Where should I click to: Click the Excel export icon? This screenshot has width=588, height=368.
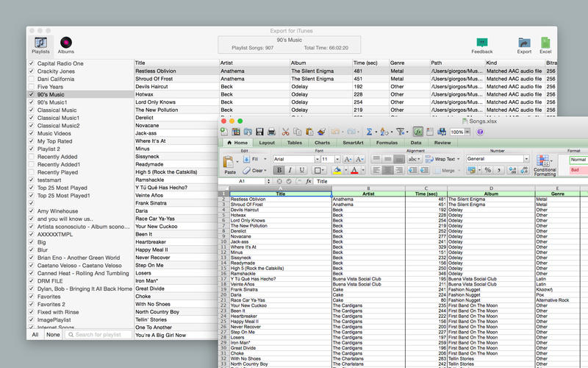(546, 44)
